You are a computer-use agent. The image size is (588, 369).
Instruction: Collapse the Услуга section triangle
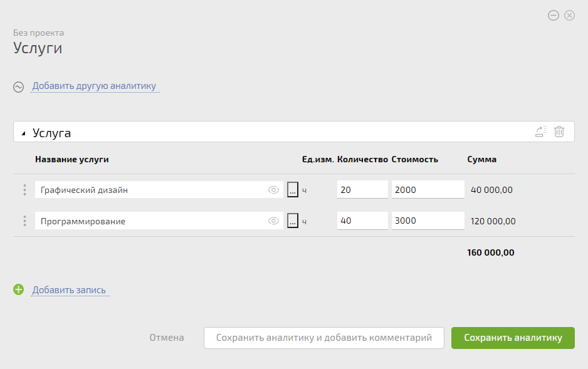[x=23, y=133]
